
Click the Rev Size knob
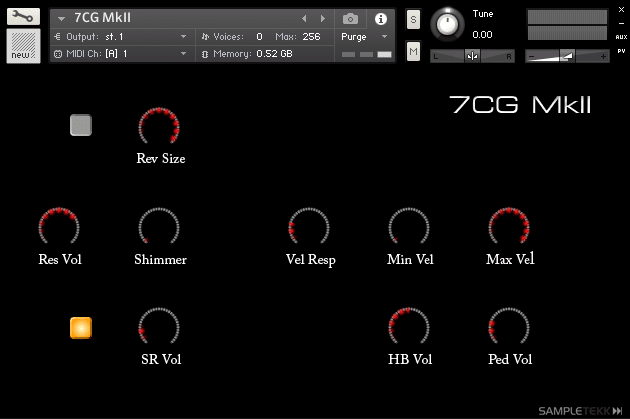pyautogui.click(x=159, y=127)
